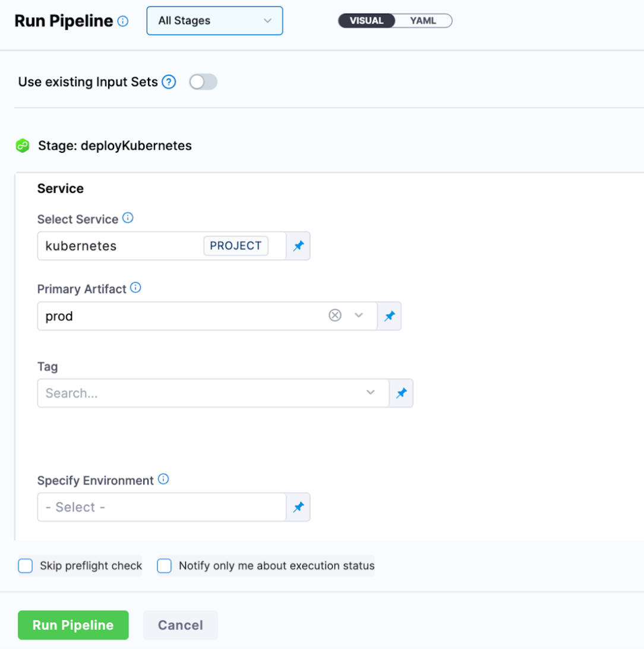
Task: Click the pin icon next to Specify Environment
Action: click(x=298, y=507)
